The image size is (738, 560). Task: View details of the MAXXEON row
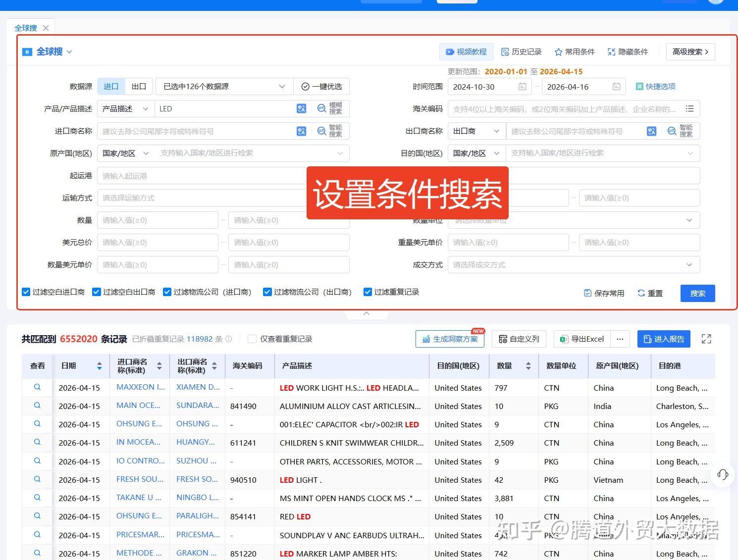click(37, 387)
